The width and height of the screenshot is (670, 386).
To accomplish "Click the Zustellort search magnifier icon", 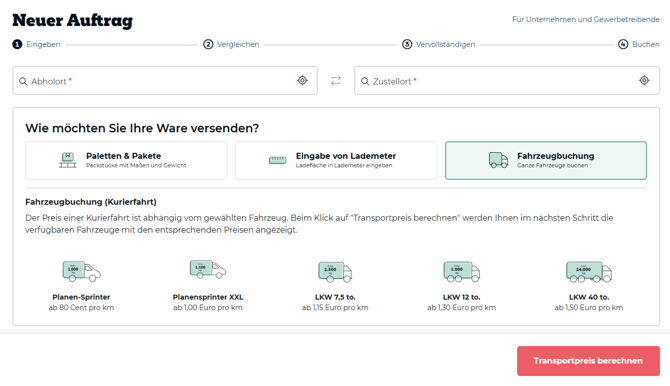I will coord(365,81).
